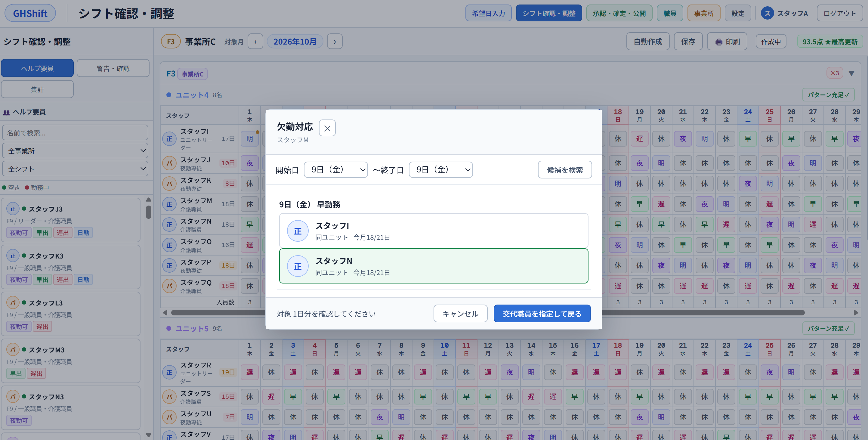Image resolution: width=868 pixels, height=440 pixels.
Task: Click the スタッフM3 helper card
Action: [x=71, y=361]
